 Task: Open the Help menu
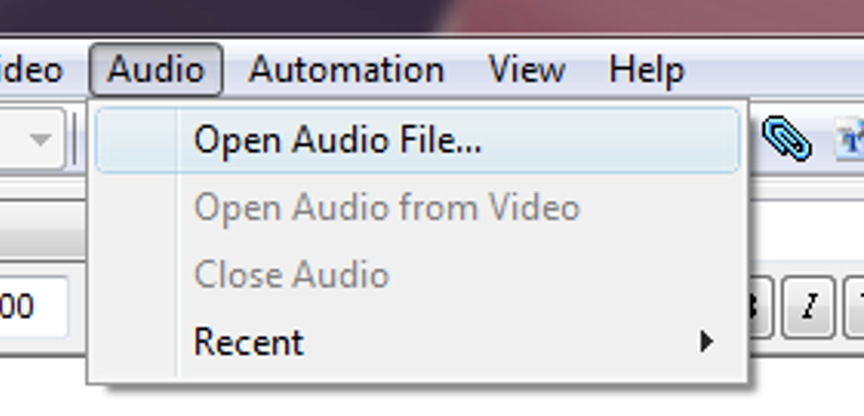(x=646, y=70)
